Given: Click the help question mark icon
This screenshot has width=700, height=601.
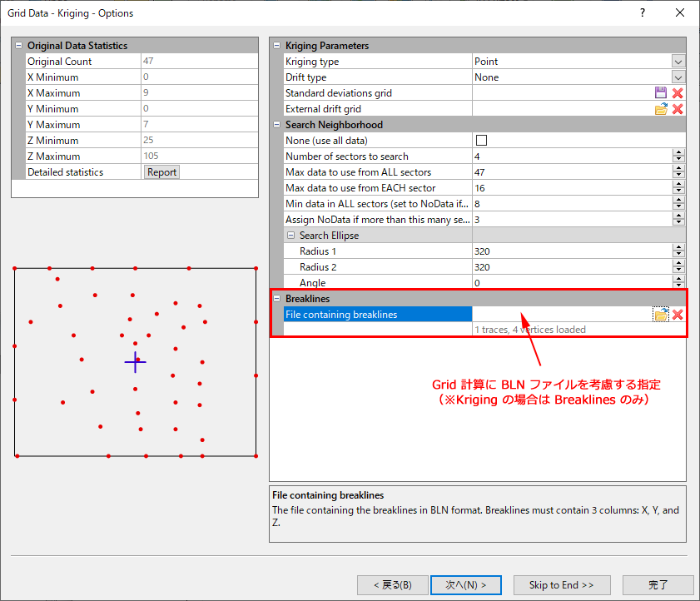Looking at the screenshot, I should [642, 13].
